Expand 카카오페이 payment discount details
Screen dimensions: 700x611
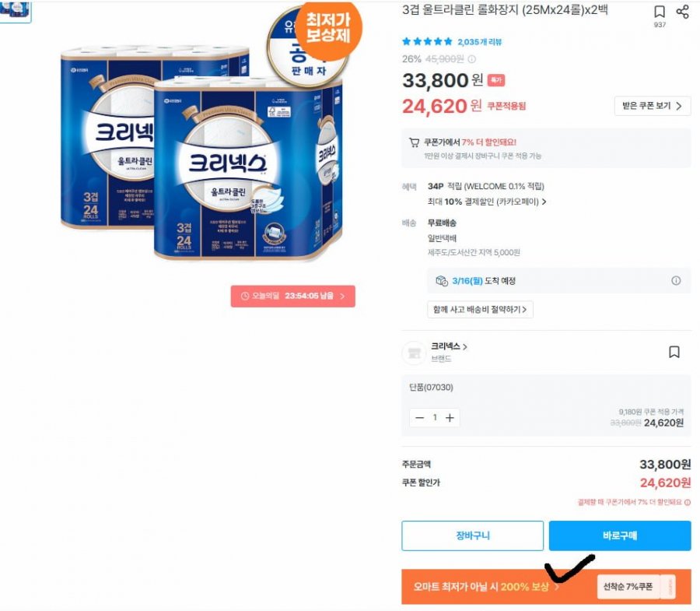point(487,202)
